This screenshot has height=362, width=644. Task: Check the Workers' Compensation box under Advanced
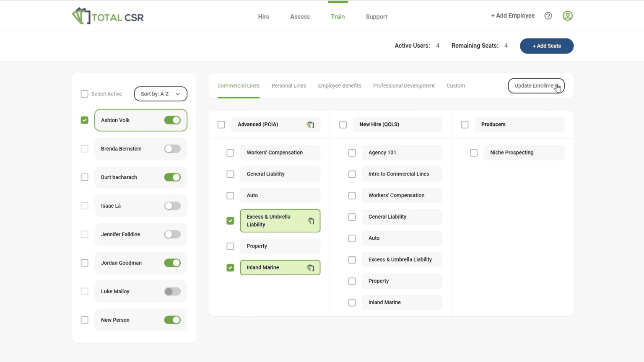click(230, 153)
